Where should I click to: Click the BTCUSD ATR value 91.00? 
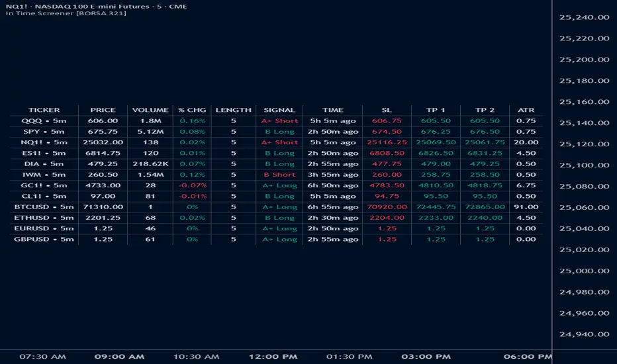pos(526,207)
